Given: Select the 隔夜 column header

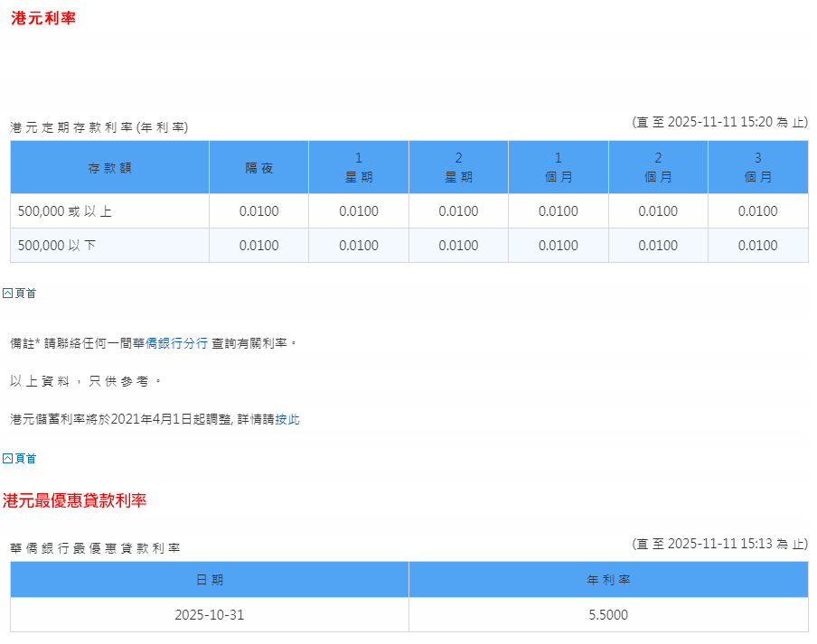Looking at the screenshot, I should point(258,167).
